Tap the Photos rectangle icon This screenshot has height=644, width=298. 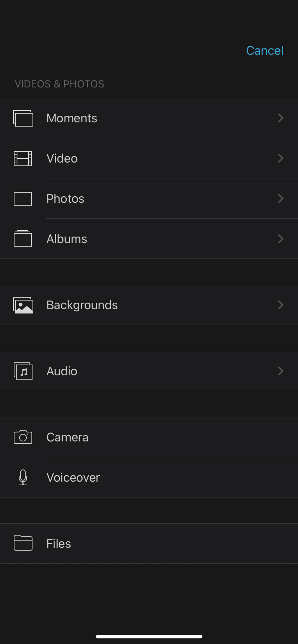(x=23, y=199)
